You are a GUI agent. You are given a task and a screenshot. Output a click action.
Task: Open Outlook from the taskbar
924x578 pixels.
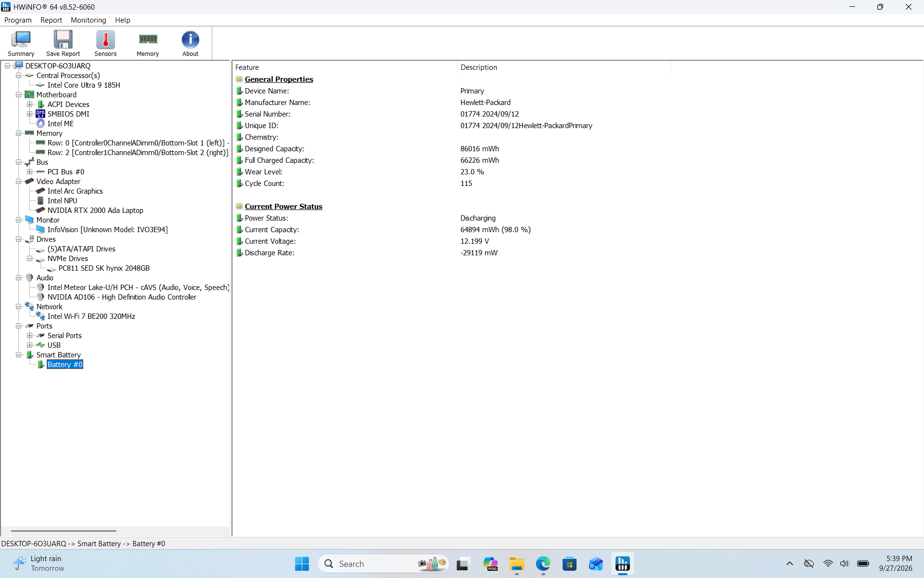tap(596, 564)
